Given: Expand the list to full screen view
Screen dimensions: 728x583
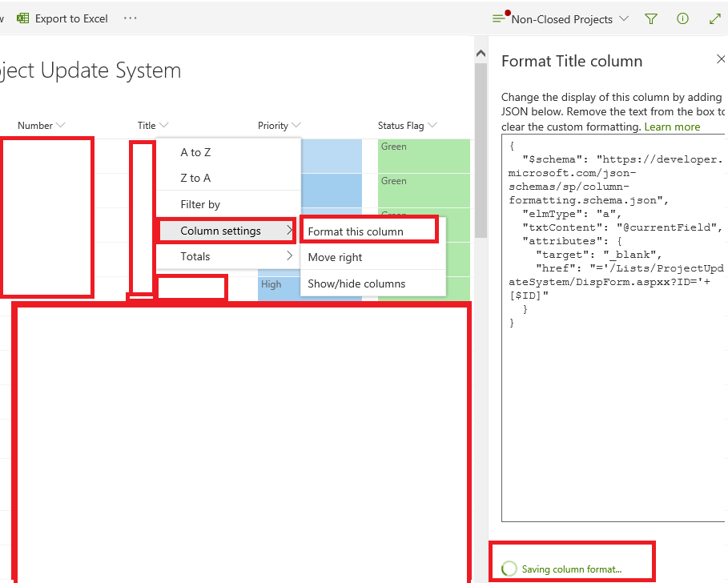Looking at the screenshot, I should tap(714, 18).
